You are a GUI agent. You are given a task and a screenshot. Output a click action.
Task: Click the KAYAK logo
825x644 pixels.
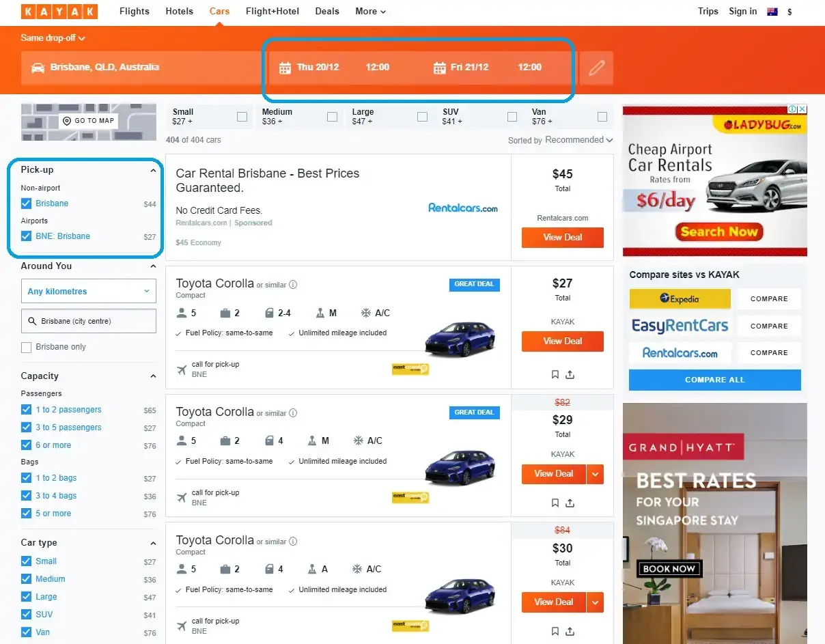point(59,12)
